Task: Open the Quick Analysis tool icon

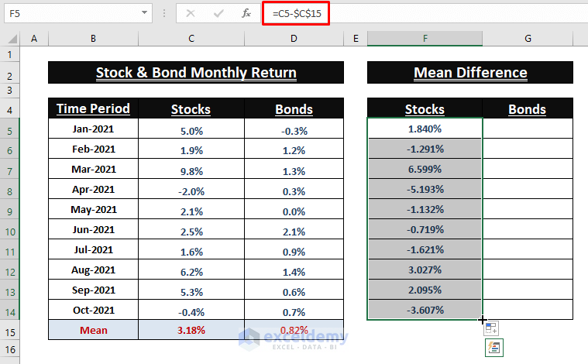Action: tap(490, 348)
